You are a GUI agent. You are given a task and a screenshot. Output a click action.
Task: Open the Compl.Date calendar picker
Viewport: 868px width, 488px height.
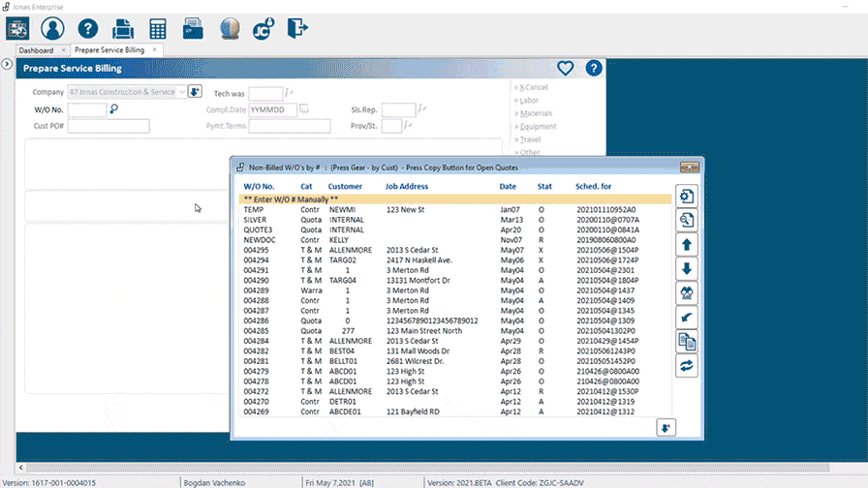point(304,109)
